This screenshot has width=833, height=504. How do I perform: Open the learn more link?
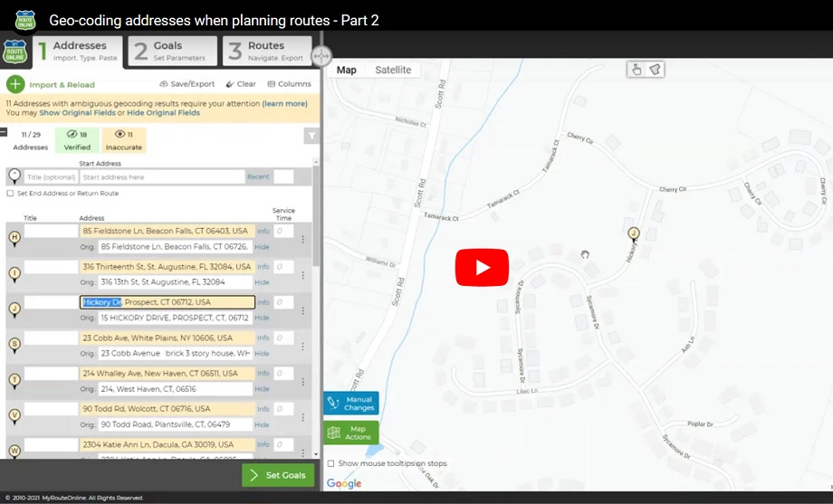pos(284,103)
